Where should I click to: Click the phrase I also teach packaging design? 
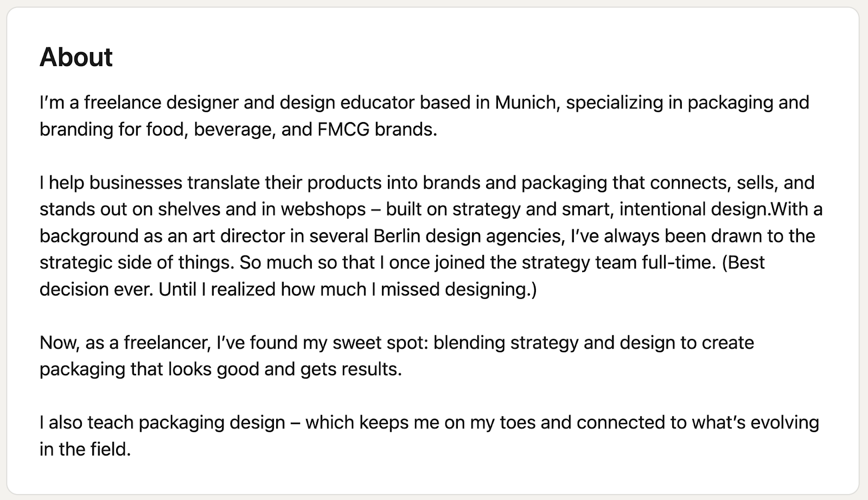[x=162, y=422]
